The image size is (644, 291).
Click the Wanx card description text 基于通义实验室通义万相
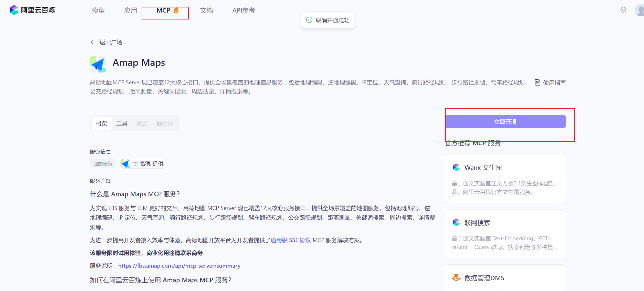(x=503, y=188)
